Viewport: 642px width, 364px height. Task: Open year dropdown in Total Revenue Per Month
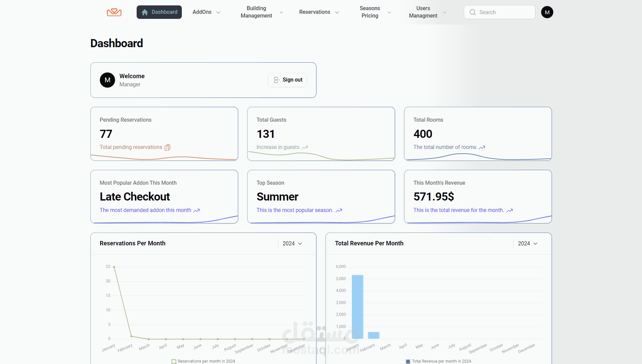pos(528,243)
